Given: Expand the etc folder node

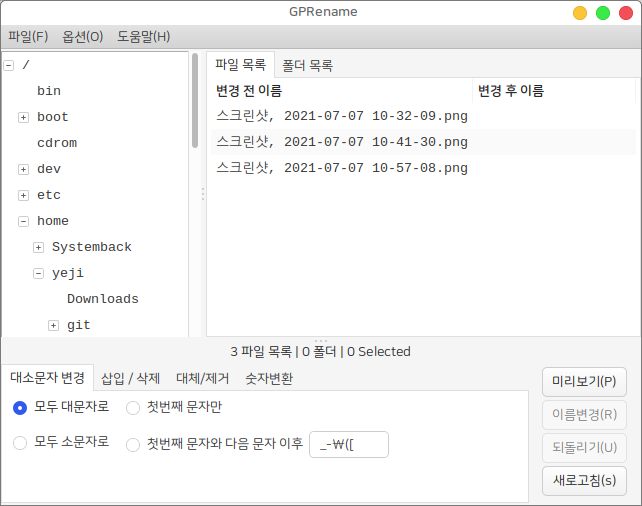Looking at the screenshot, I should [x=23, y=195].
